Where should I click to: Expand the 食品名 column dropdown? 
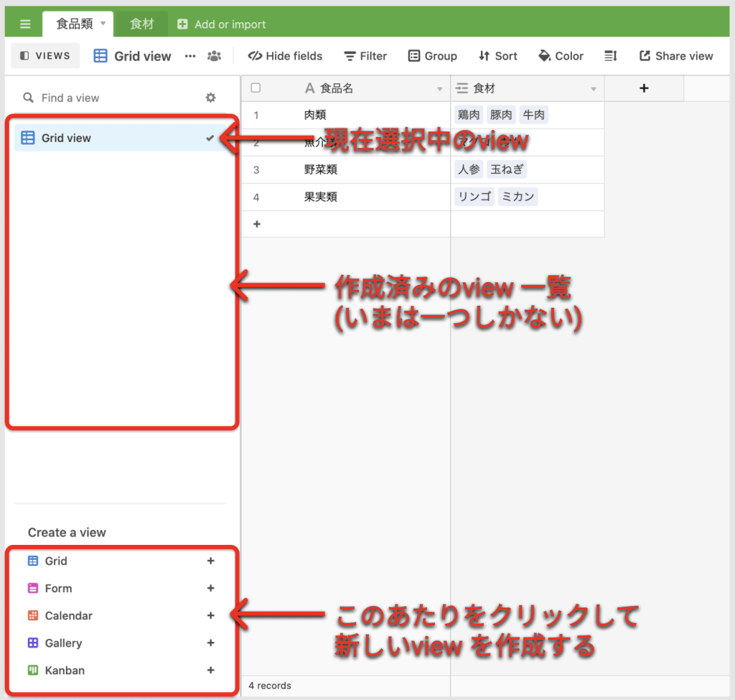[x=440, y=89]
